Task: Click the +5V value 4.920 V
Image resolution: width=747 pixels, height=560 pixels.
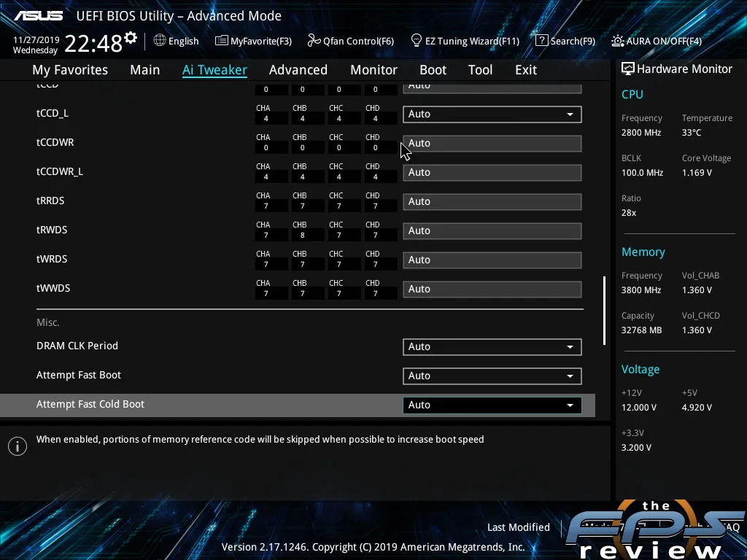Action: [x=697, y=408]
